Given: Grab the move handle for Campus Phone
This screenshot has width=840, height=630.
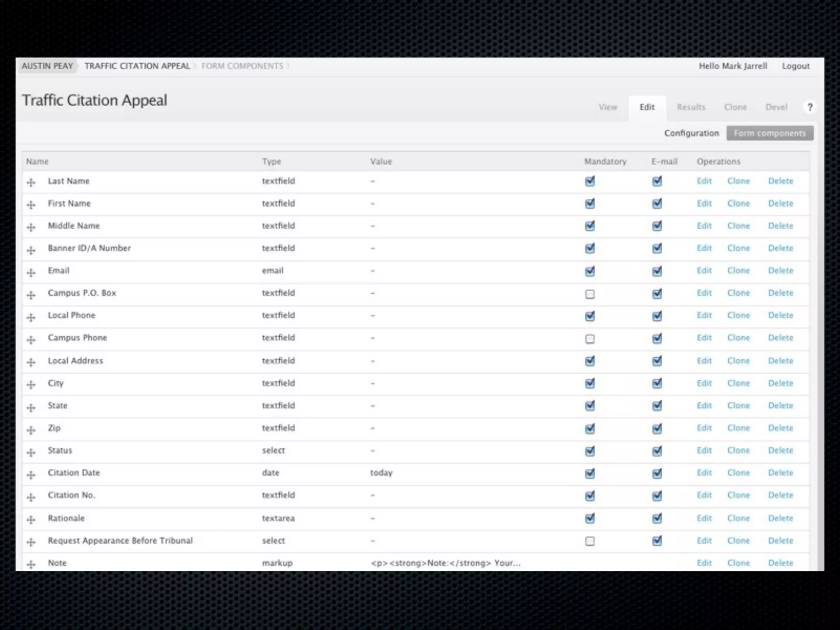Looking at the screenshot, I should pyautogui.click(x=31, y=340).
